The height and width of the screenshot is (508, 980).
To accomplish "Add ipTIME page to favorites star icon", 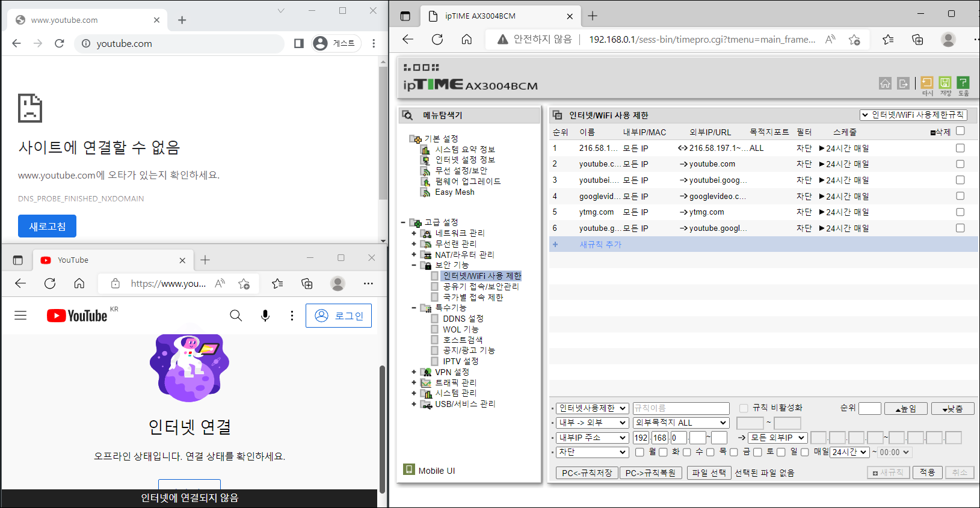I will pyautogui.click(x=854, y=40).
